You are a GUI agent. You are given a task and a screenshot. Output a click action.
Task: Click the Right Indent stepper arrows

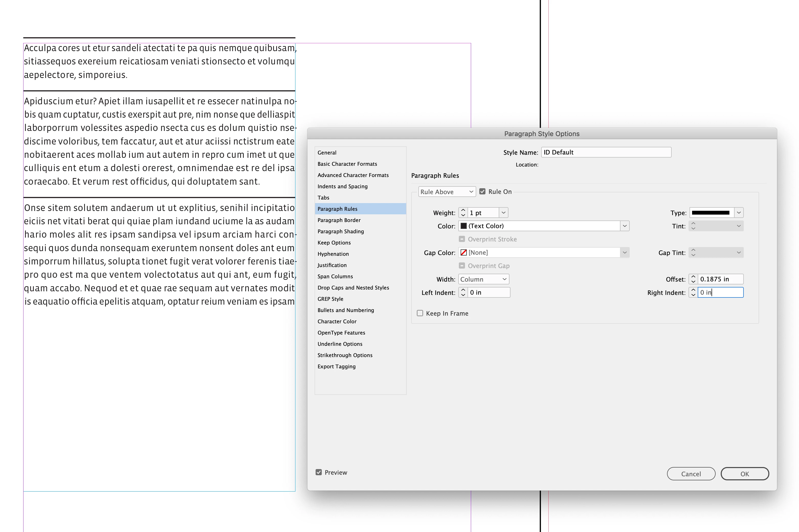693,292
